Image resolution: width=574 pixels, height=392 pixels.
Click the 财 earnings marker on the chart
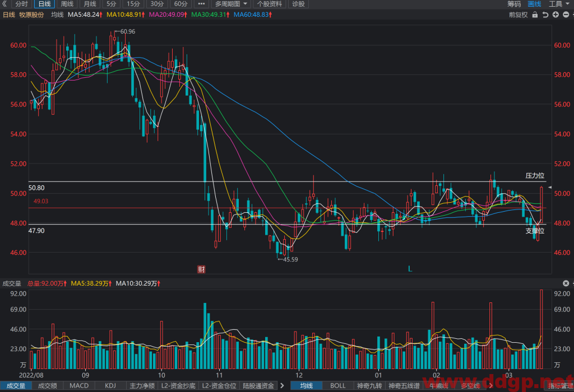click(x=201, y=269)
